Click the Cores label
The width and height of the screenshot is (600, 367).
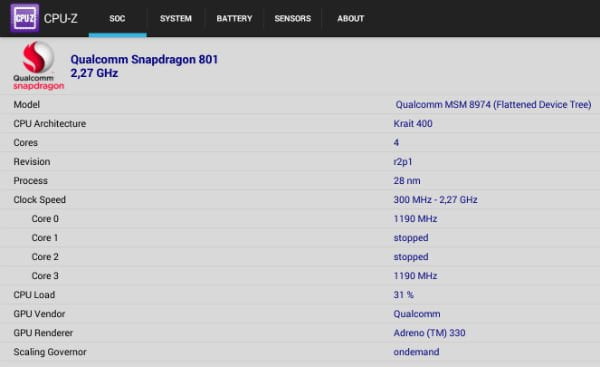[x=26, y=142]
